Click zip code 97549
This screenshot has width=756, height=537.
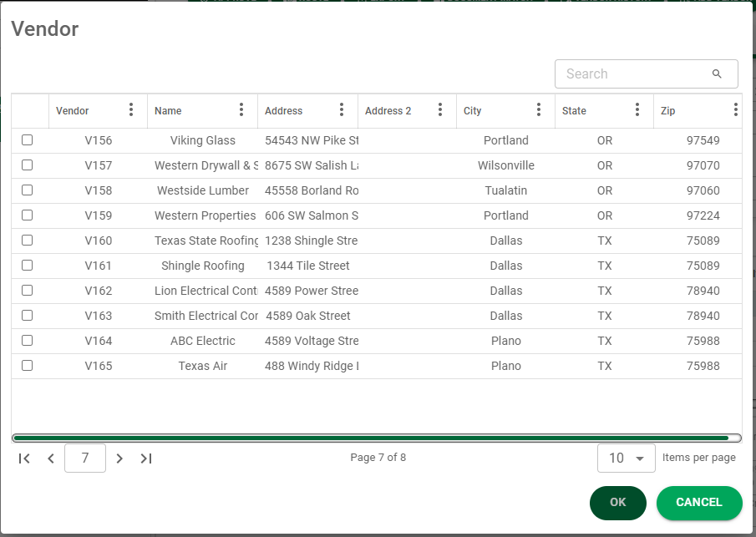pyautogui.click(x=703, y=140)
